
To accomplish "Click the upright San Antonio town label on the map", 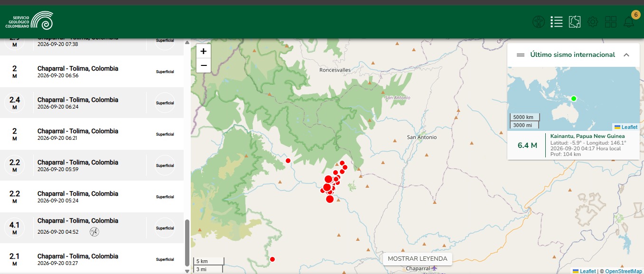I will (422, 137).
